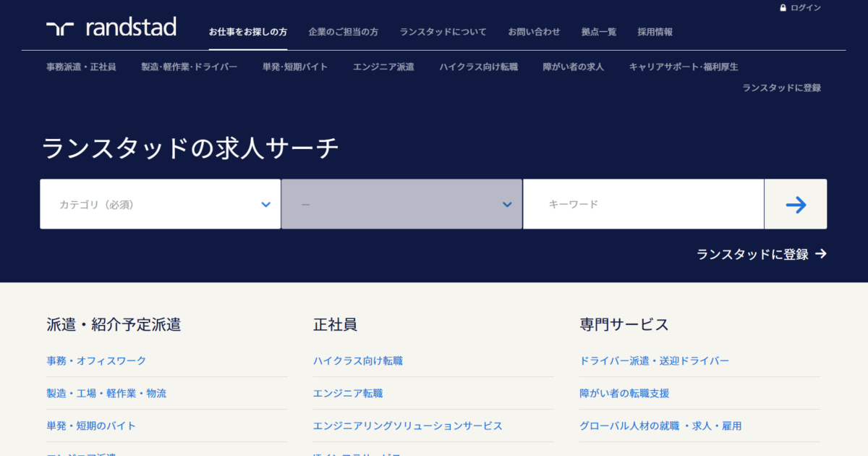Select 事務派遣・正社員 submenu item
The height and width of the screenshot is (456, 868).
(x=81, y=67)
